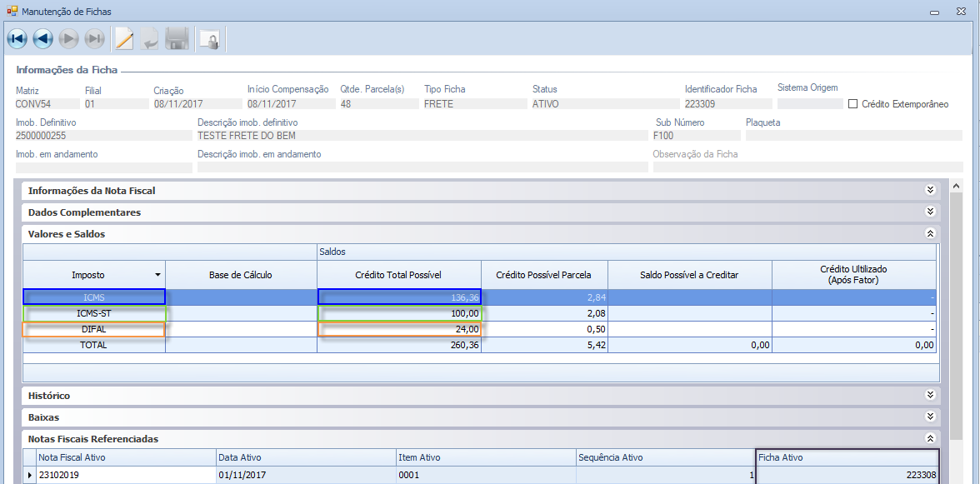The image size is (980, 484).
Task: Expand the Histórico section
Action: click(x=930, y=395)
